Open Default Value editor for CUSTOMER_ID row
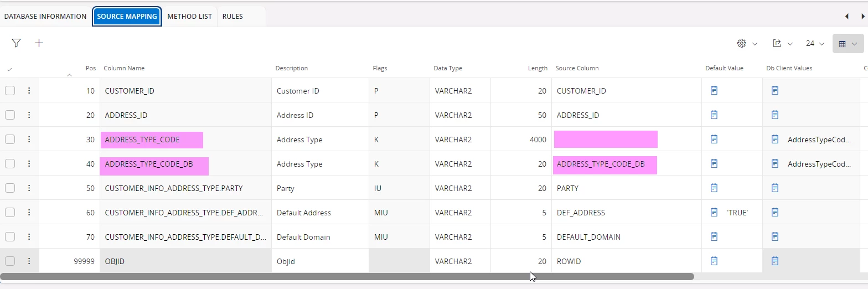The width and height of the screenshot is (868, 289). coord(714,91)
